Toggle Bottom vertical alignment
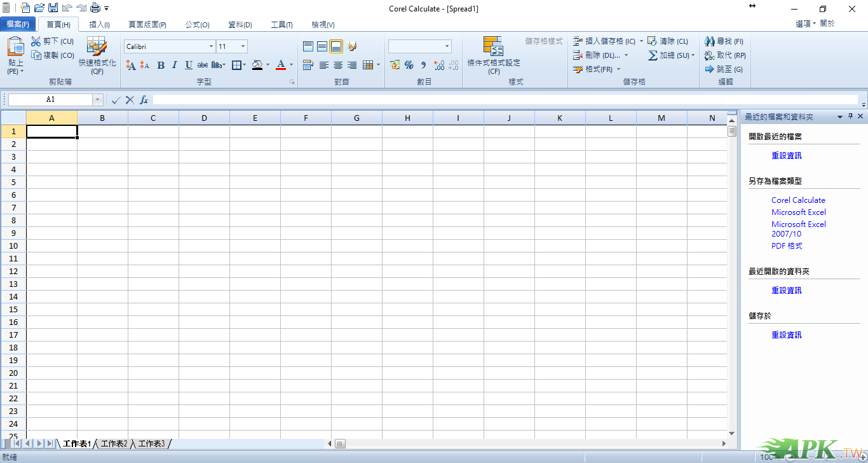This screenshot has width=868, height=463. [x=336, y=46]
